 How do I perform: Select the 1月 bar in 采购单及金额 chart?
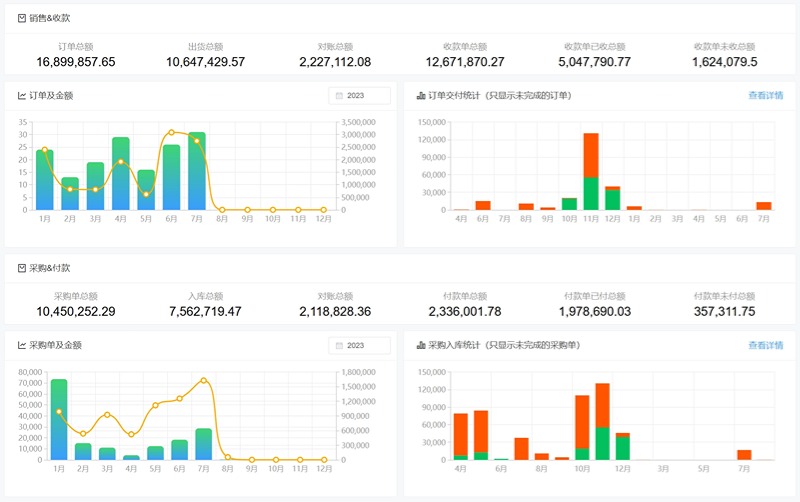tap(59, 420)
